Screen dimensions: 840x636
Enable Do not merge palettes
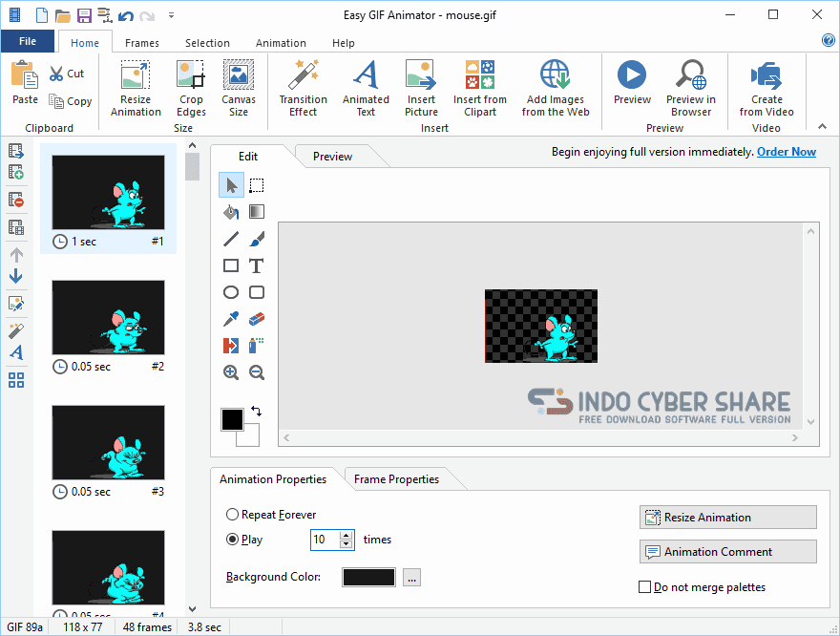tap(703, 587)
